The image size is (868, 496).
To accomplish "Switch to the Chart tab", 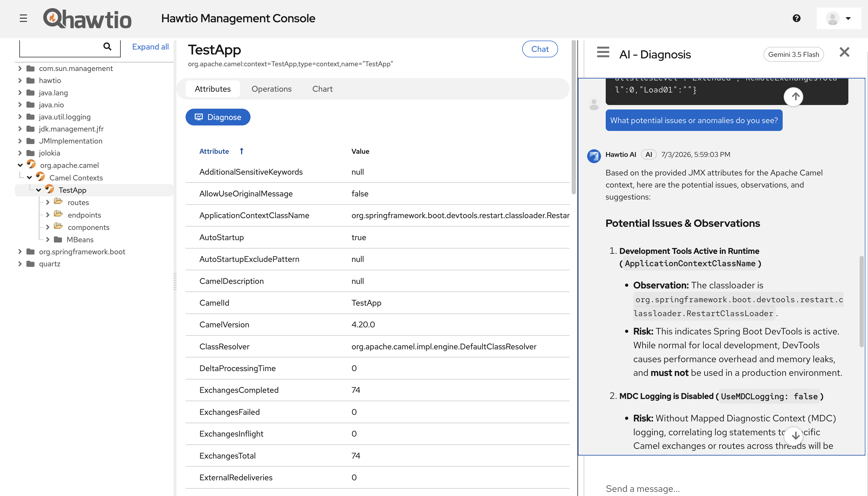I will pyautogui.click(x=322, y=89).
